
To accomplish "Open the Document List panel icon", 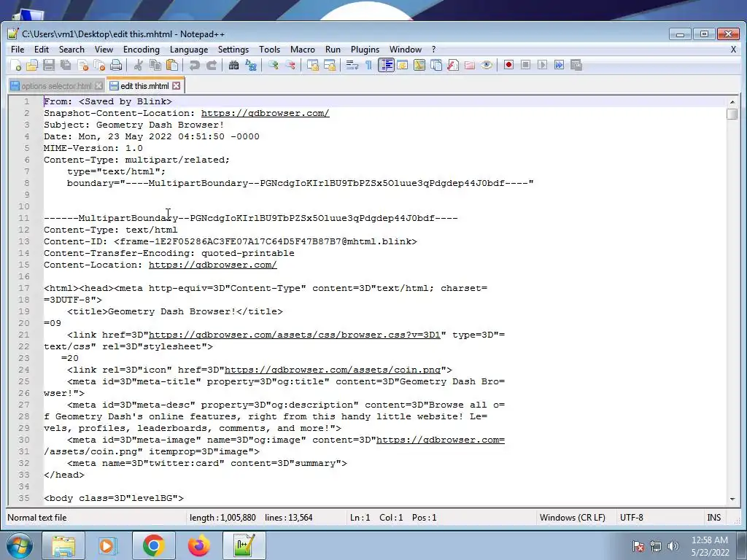I will click(x=436, y=65).
